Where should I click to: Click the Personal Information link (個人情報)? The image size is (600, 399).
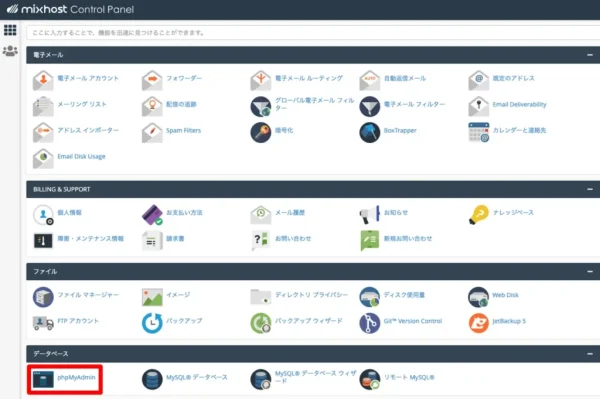[x=69, y=213]
